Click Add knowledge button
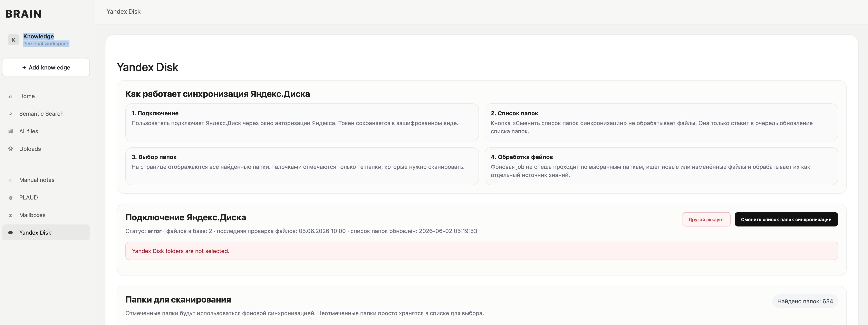 [x=46, y=67]
